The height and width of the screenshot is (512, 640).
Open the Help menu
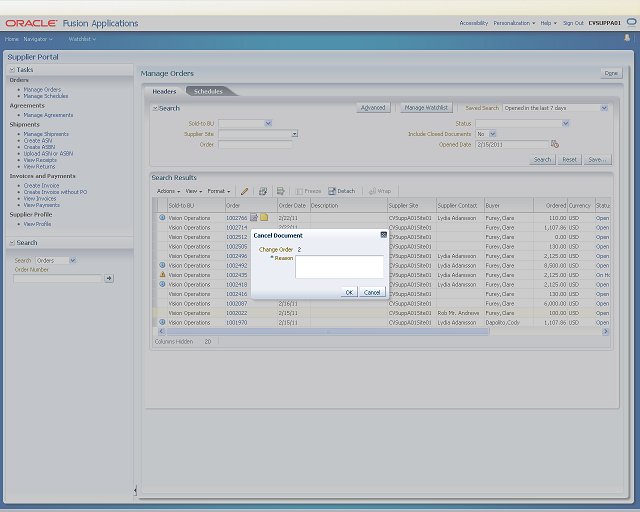tap(548, 23)
